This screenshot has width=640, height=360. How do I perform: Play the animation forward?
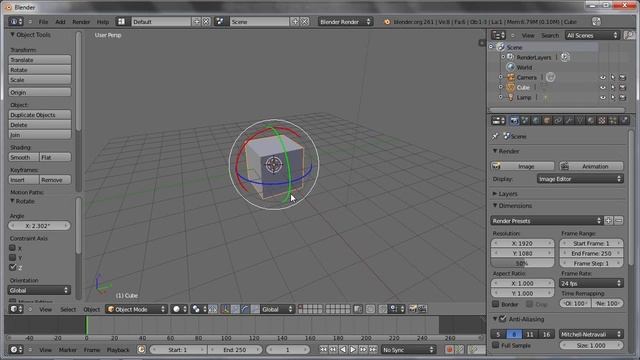tap(353, 350)
